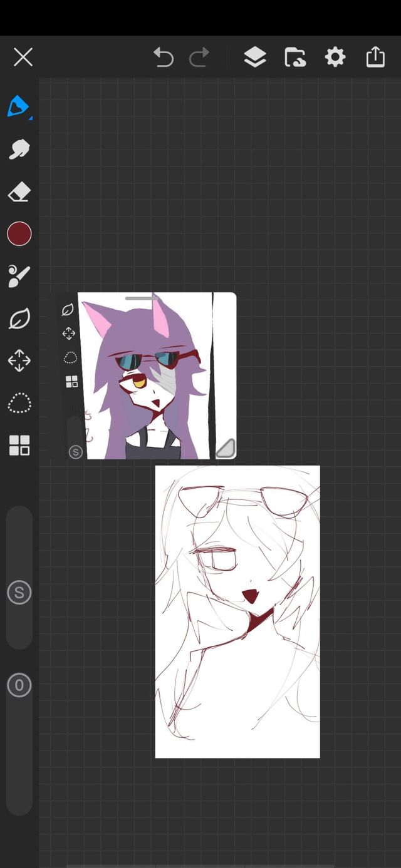The height and width of the screenshot is (868, 401).
Task: Tap the reference window's resize corner handle
Action: 226,448
